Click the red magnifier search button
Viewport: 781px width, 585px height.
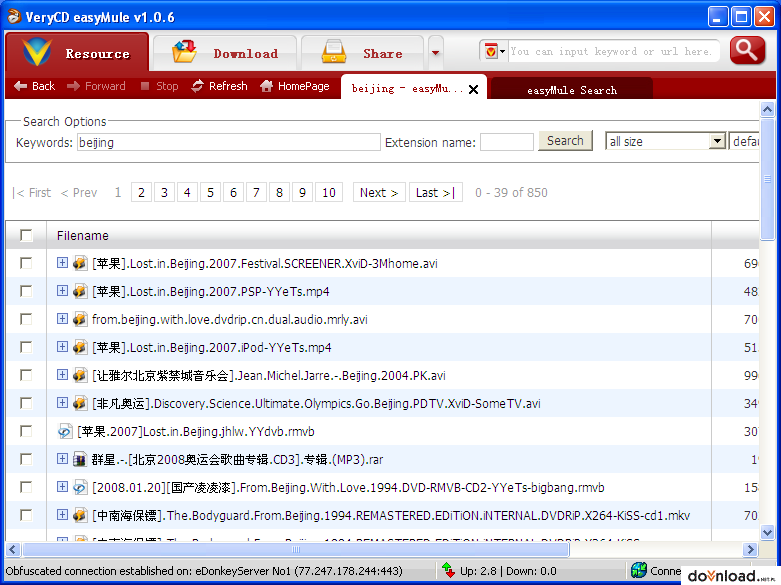[x=747, y=50]
